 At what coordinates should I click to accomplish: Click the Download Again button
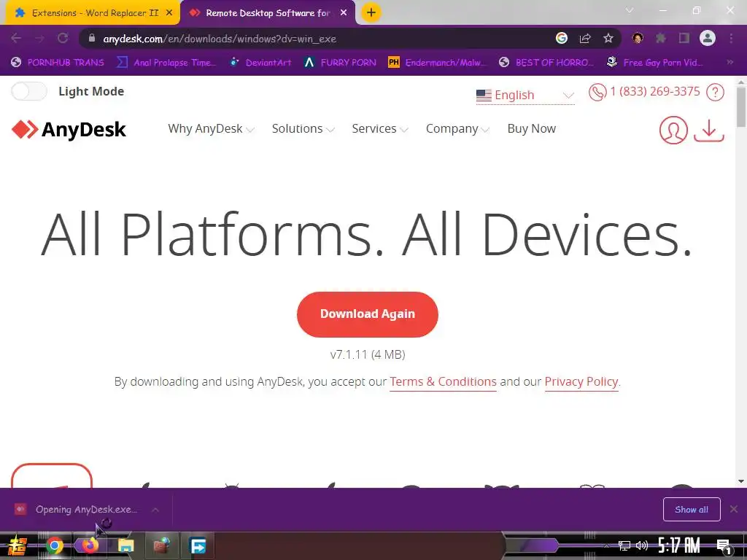(x=368, y=314)
